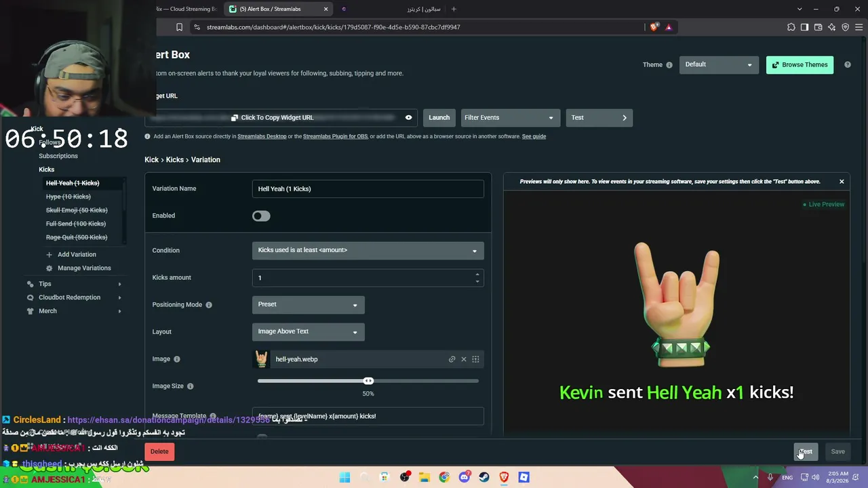This screenshot has height=488, width=868.
Task: Click the info icon next to Image label
Action: pos(177,359)
